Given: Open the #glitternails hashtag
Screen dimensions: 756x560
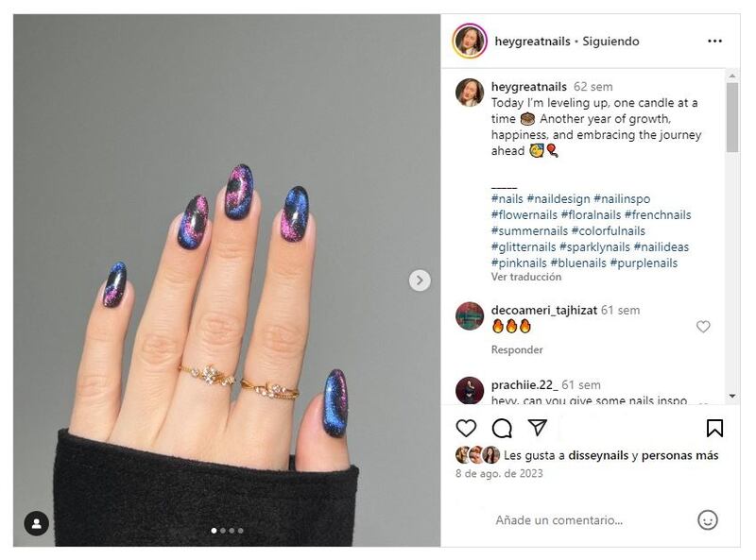Looking at the screenshot, I should 524,246.
